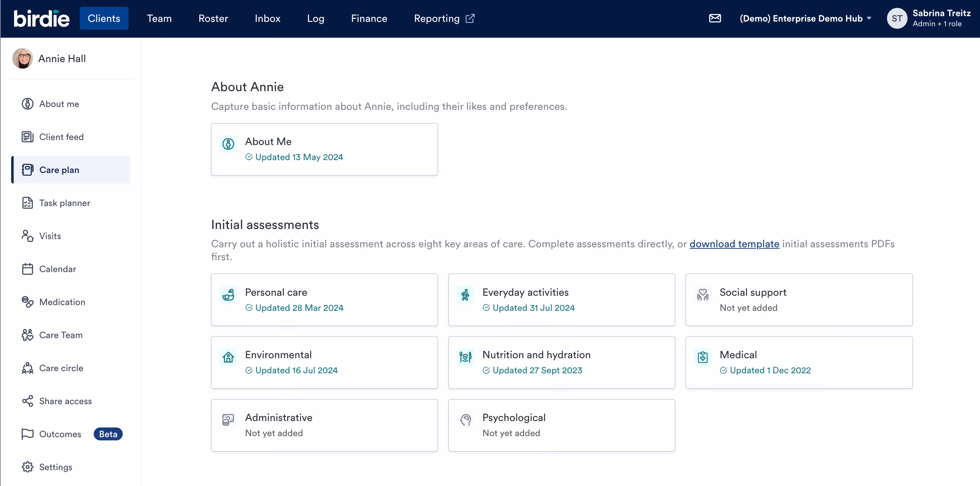
Task: Click the download template link
Action: [734, 244]
